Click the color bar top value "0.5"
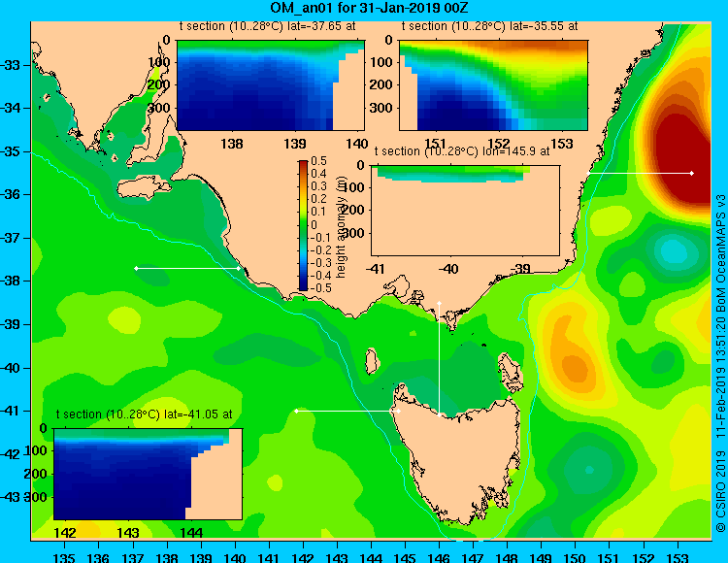Viewport: 728px width, 563px height. click(x=319, y=161)
